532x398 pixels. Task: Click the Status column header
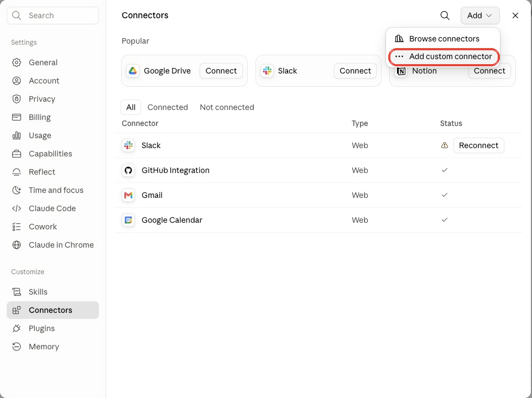[x=451, y=123]
